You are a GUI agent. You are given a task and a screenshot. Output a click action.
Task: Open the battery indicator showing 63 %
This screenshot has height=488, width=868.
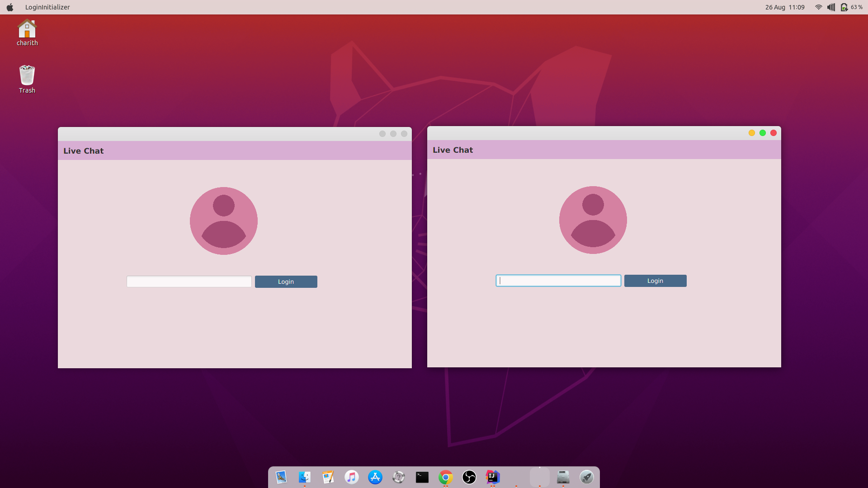(x=851, y=7)
